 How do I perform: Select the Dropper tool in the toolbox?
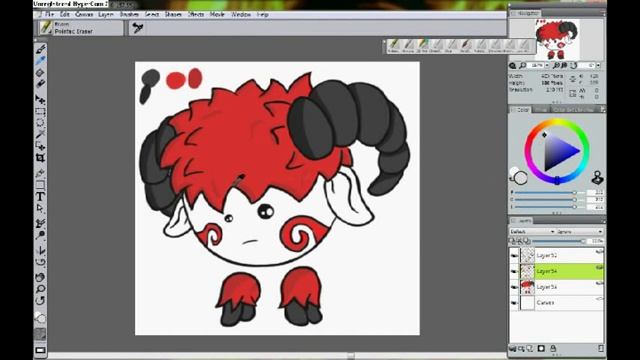[x=40, y=61]
